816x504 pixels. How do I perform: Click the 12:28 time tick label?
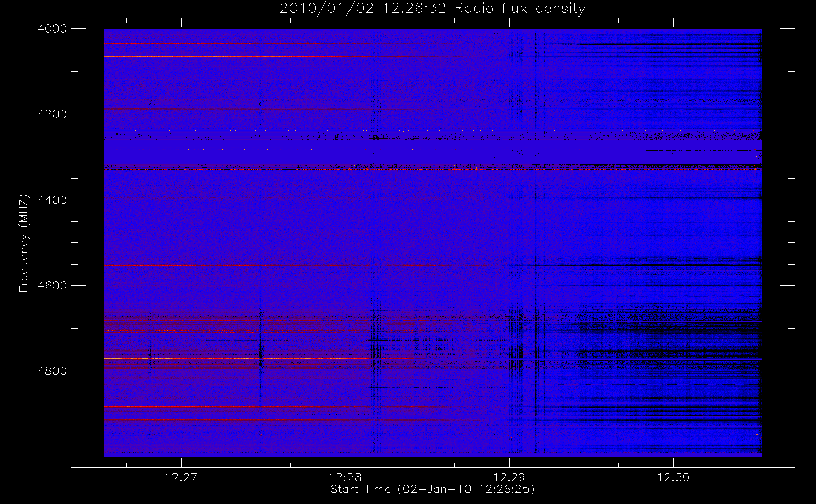345,477
